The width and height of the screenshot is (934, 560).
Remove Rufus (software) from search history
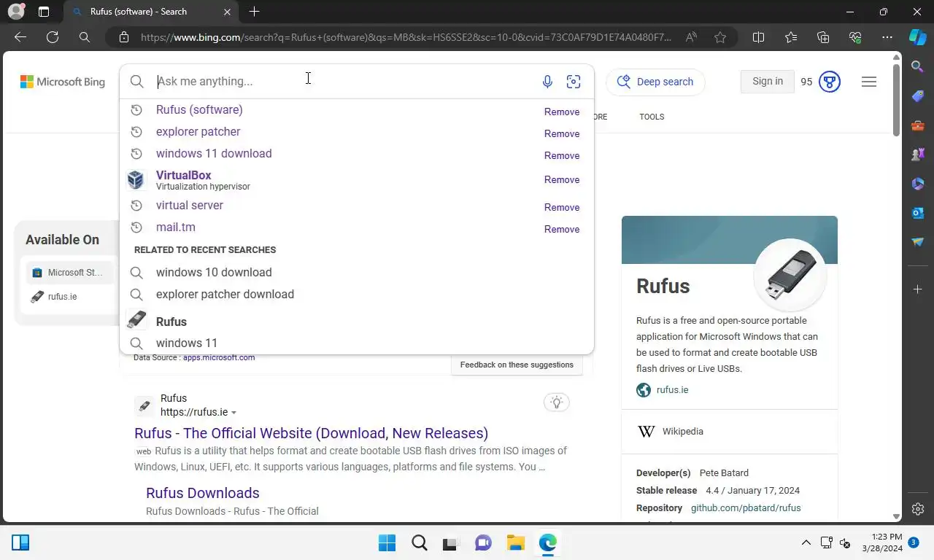(562, 112)
